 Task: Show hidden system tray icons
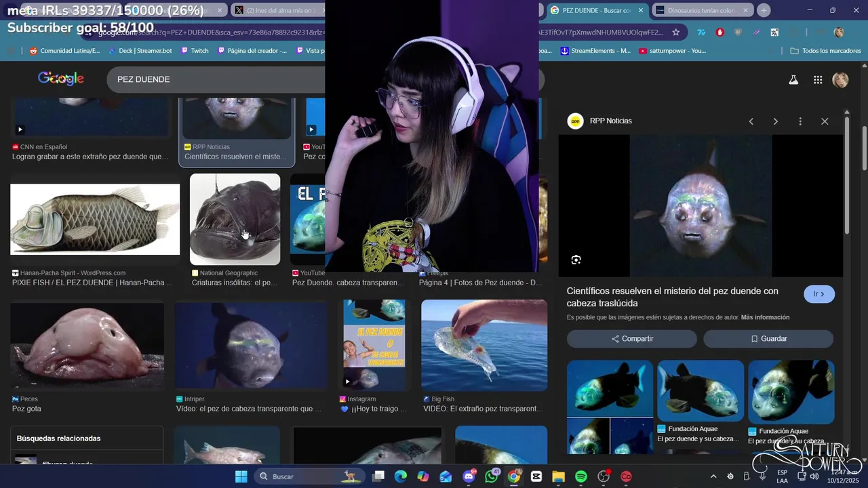(713, 476)
